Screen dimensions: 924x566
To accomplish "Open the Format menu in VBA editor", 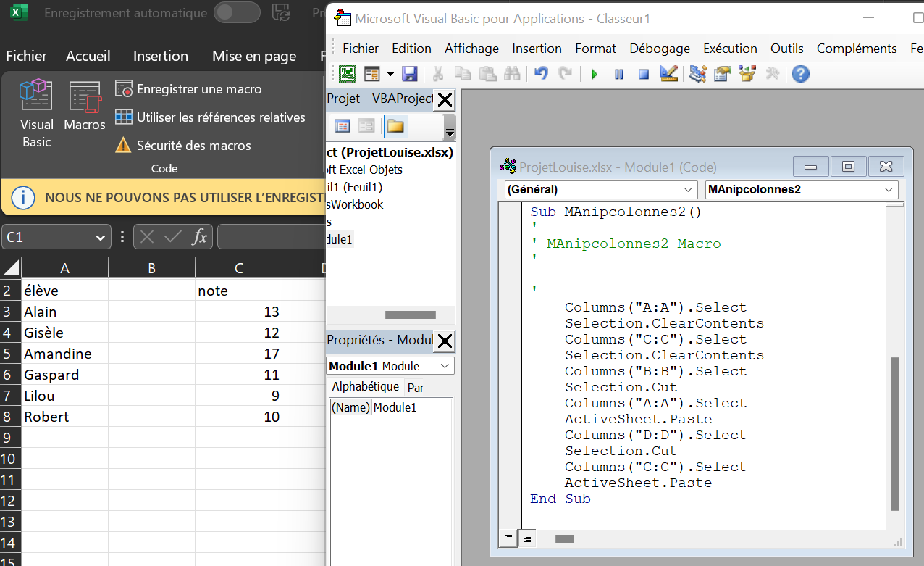I will (595, 49).
